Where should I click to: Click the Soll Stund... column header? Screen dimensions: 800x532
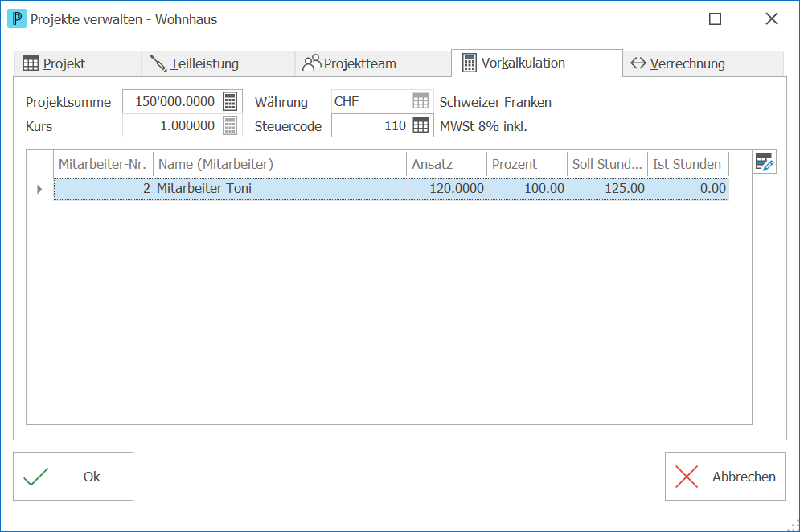(x=607, y=164)
